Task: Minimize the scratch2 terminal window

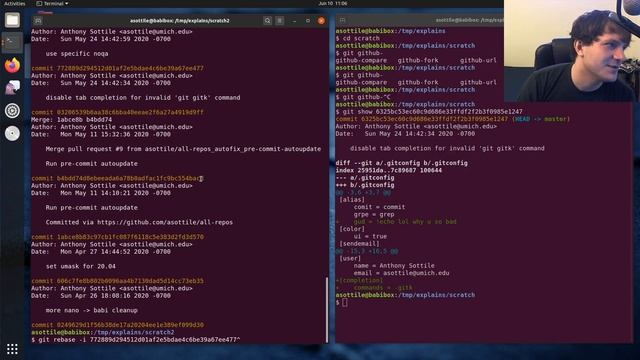Action: [294, 20]
